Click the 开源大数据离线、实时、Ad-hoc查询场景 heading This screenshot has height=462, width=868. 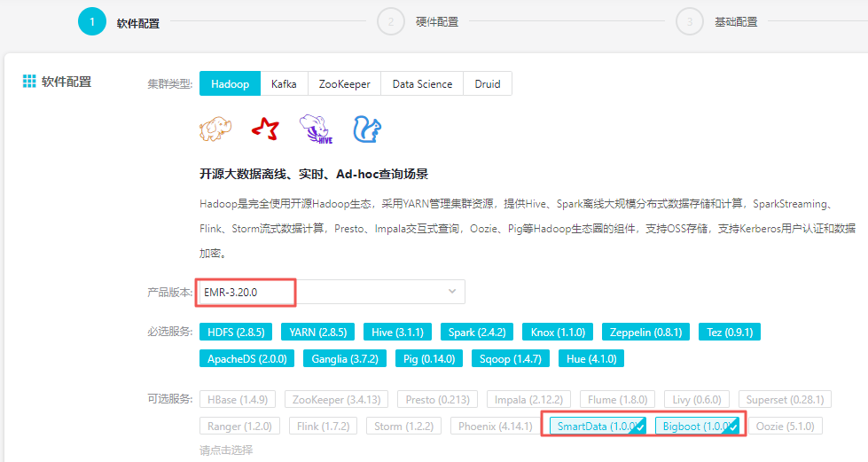314,174
